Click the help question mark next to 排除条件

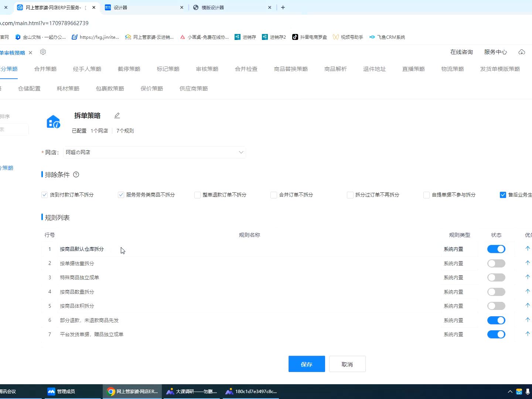pyautogui.click(x=76, y=174)
